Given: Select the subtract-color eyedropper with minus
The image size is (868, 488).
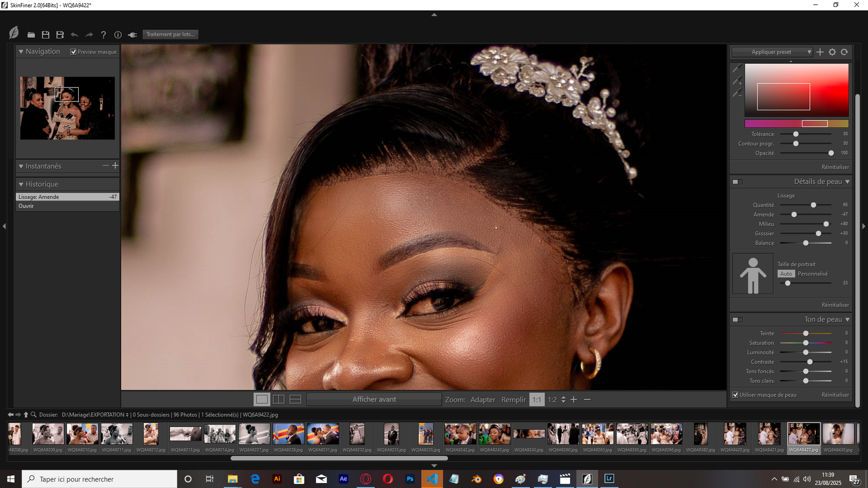Looking at the screenshot, I should tap(737, 94).
